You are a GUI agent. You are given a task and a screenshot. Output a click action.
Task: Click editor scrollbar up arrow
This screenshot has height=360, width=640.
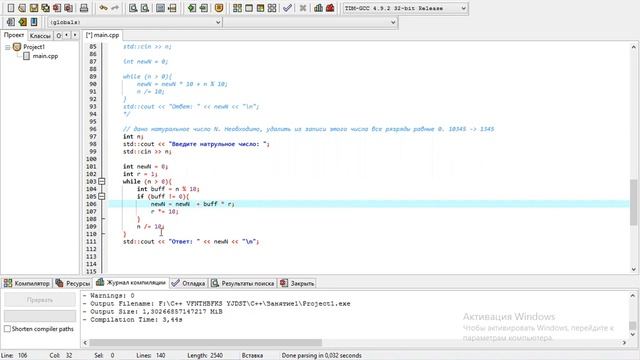coord(633,47)
